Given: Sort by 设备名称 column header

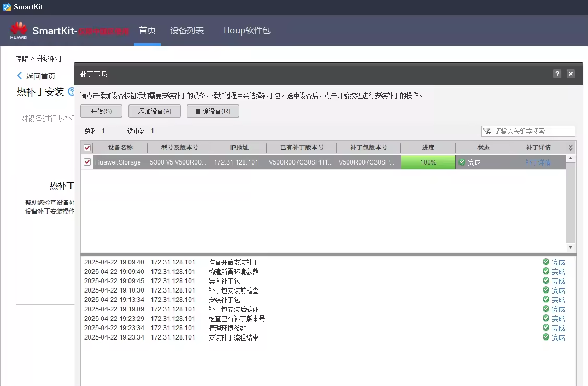Looking at the screenshot, I should point(121,148).
